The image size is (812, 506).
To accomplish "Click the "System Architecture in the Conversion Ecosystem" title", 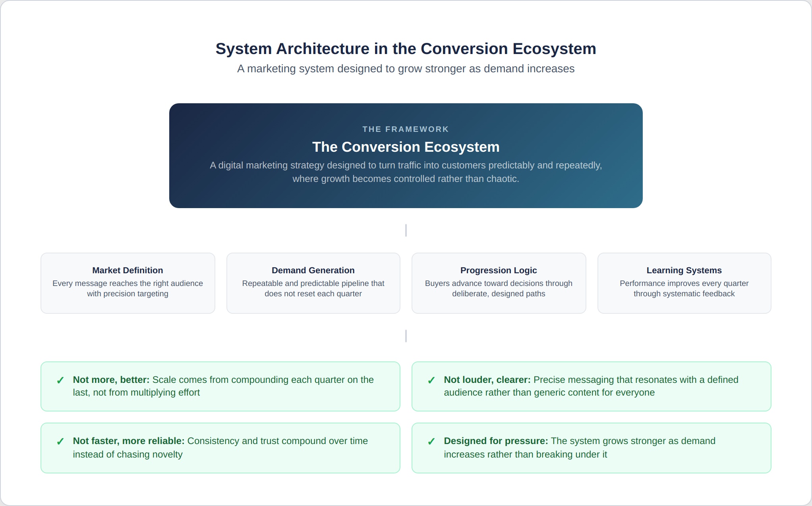I will pos(406,49).
